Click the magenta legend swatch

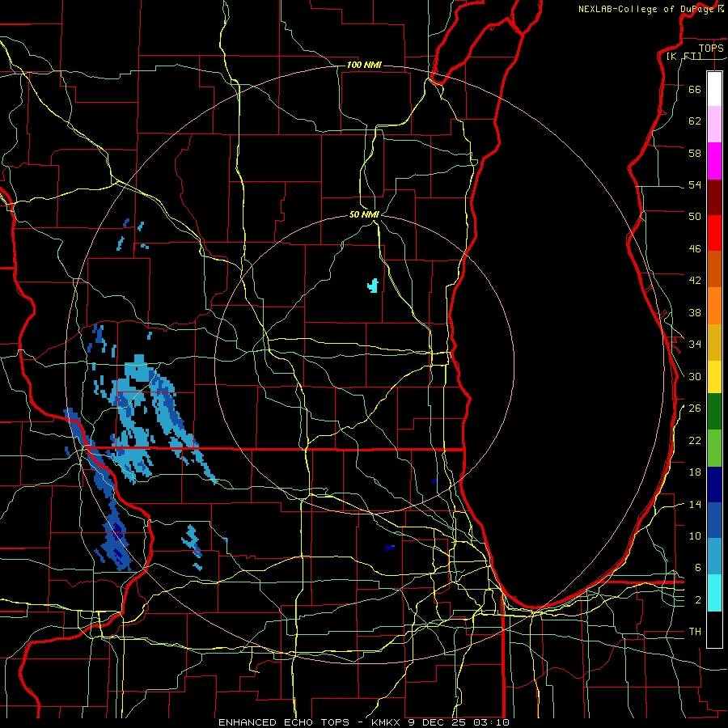coord(714,161)
